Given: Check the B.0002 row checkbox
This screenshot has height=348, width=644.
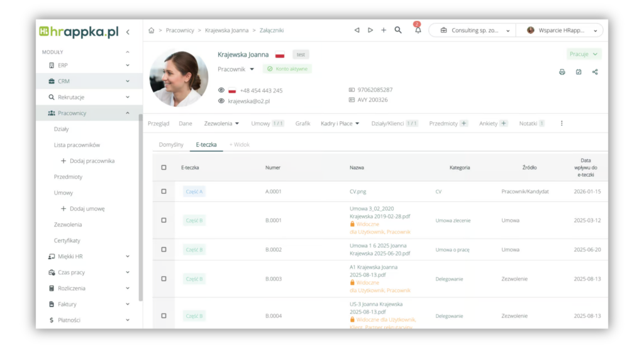Looking at the screenshot, I should click(164, 249).
